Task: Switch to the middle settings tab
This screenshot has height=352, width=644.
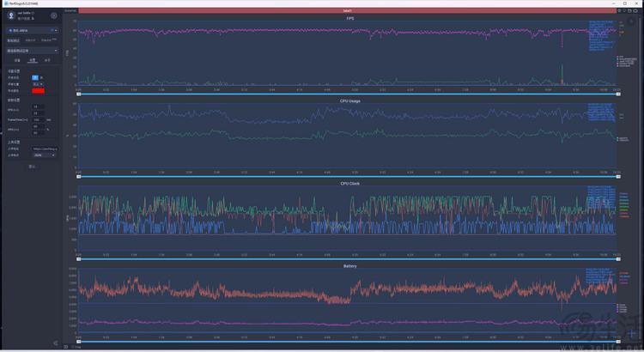Action: (x=32, y=61)
